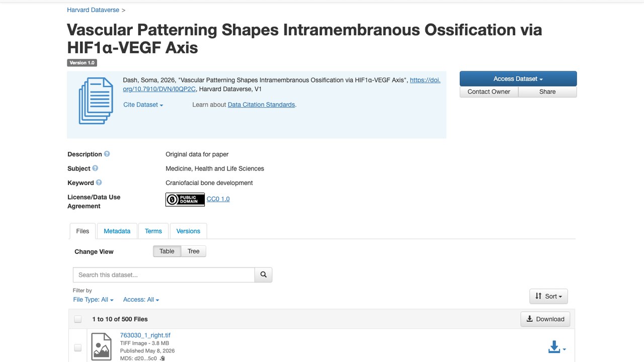This screenshot has height=362, width=644.
Task: Click the 'Craniofacial bone development' keyword text
Action: click(x=209, y=183)
